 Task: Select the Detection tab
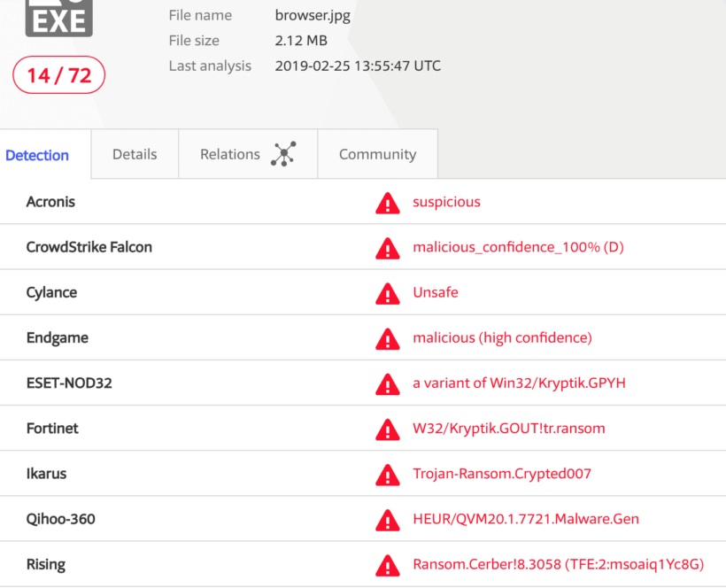pyautogui.click(x=36, y=154)
